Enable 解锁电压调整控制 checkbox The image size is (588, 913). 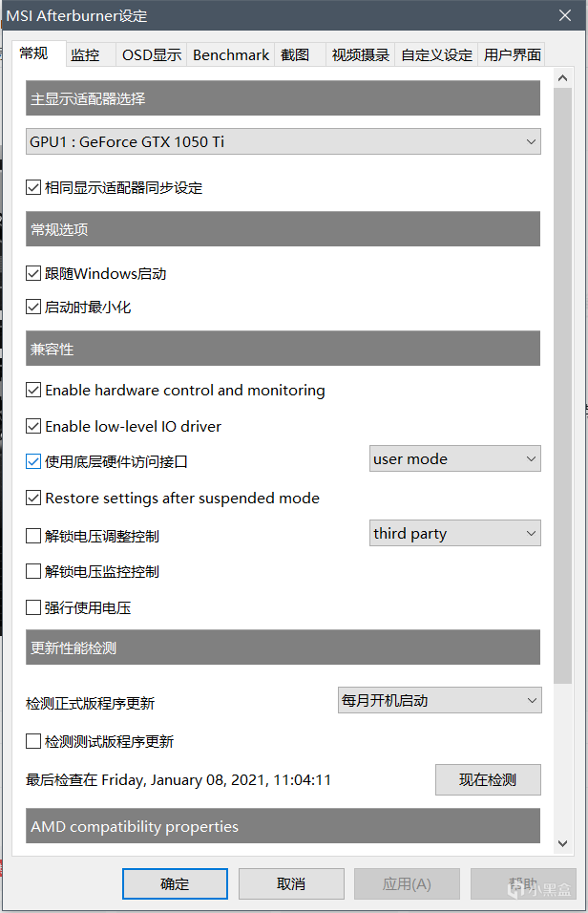[x=34, y=537]
